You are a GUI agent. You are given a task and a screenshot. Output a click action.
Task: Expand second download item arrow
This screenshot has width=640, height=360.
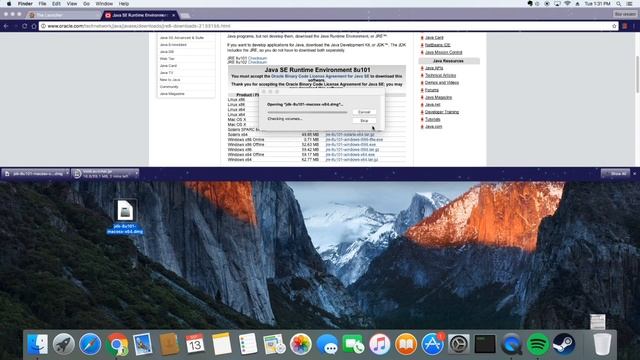point(136,173)
